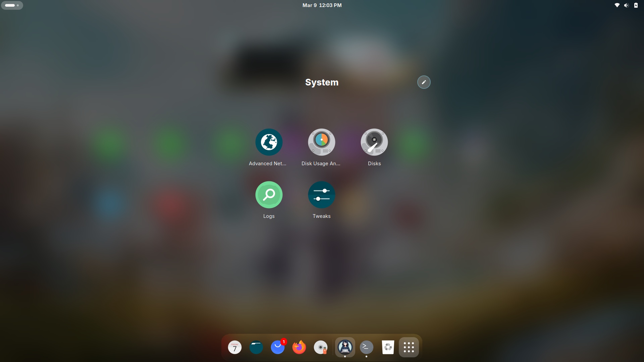Launch the Logs app

(269, 195)
